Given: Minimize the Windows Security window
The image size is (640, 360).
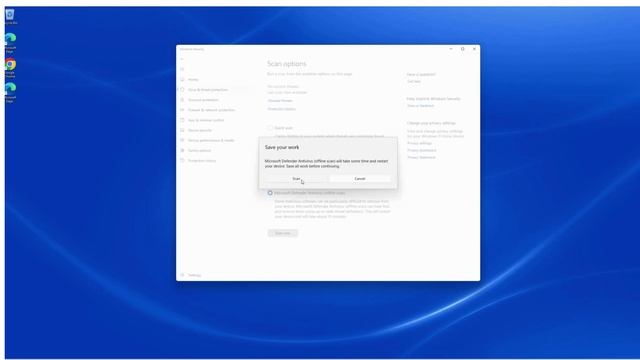Looking at the screenshot, I should click(x=451, y=49).
